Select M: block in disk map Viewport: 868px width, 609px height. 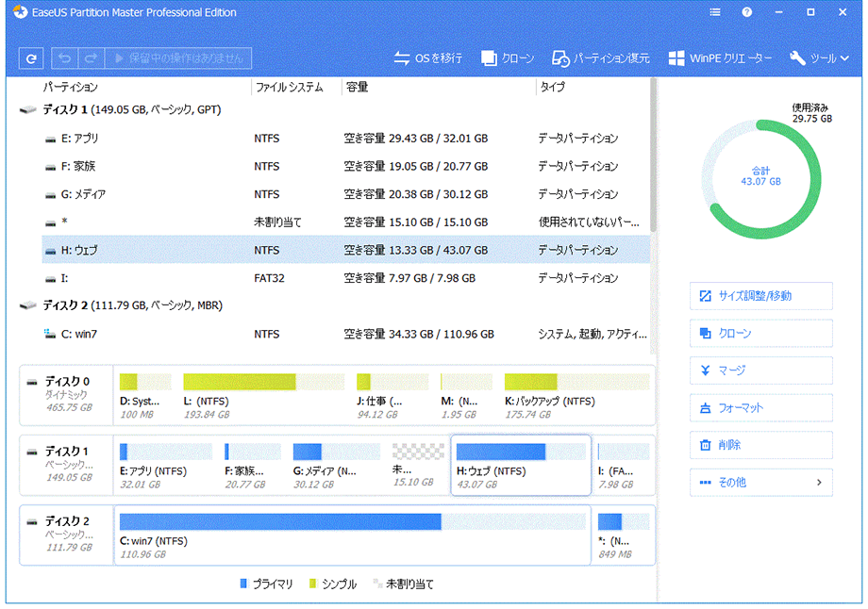(x=466, y=397)
